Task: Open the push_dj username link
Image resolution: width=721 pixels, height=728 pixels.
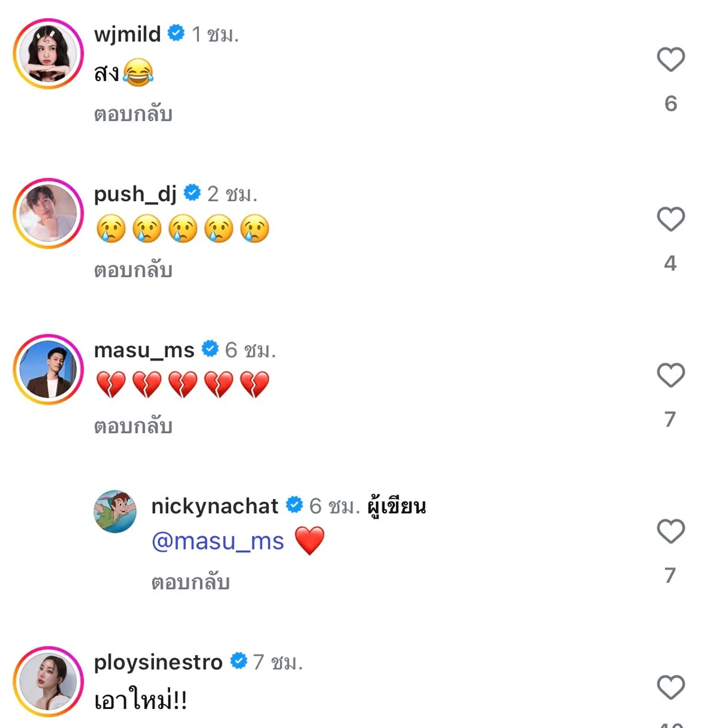Action: 135,194
